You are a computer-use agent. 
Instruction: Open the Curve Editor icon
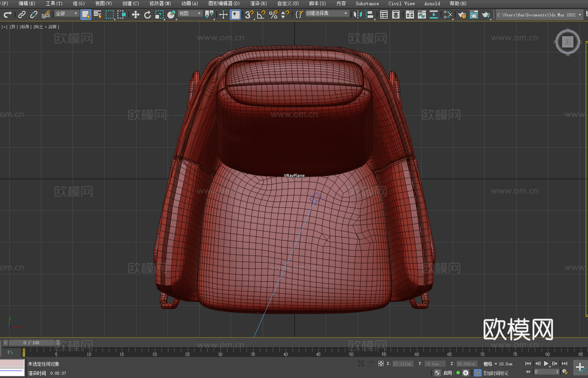422,14
